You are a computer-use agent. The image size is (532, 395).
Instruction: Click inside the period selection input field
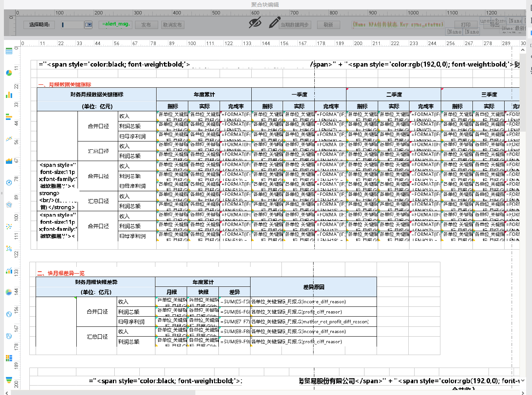click(72, 25)
